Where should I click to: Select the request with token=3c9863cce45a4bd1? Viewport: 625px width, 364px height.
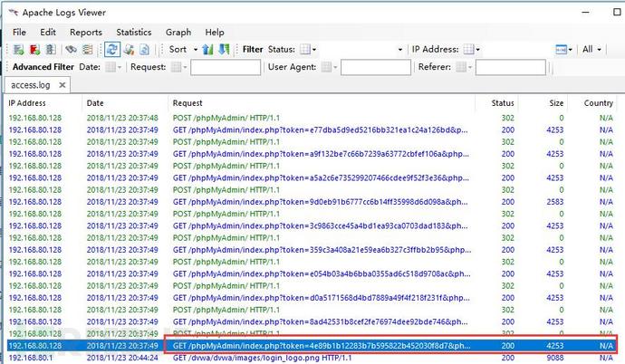pos(320,225)
